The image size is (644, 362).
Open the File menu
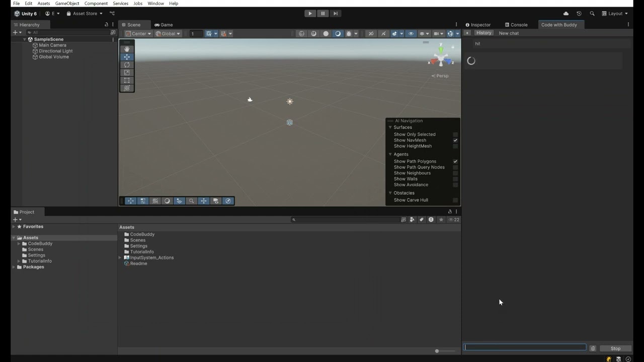pyautogui.click(x=16, y=4)
